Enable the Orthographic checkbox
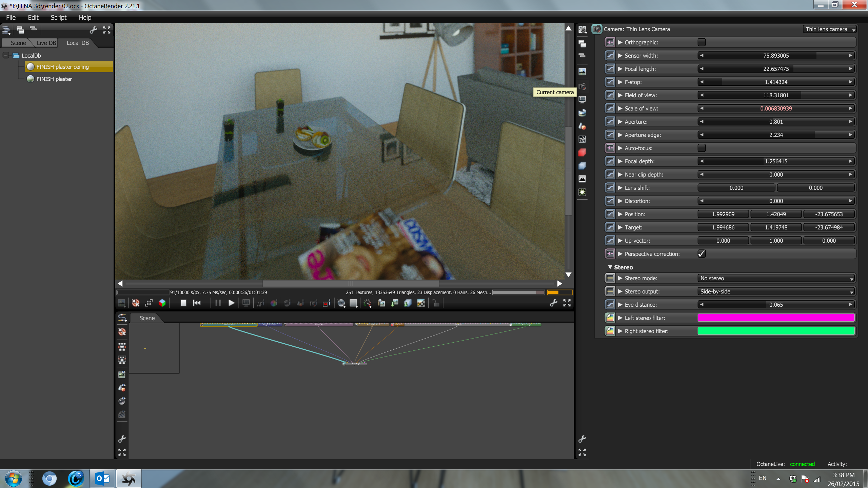The height and width of the screenshot is (488, 868). pyautogui.click(x=702, y=42)
